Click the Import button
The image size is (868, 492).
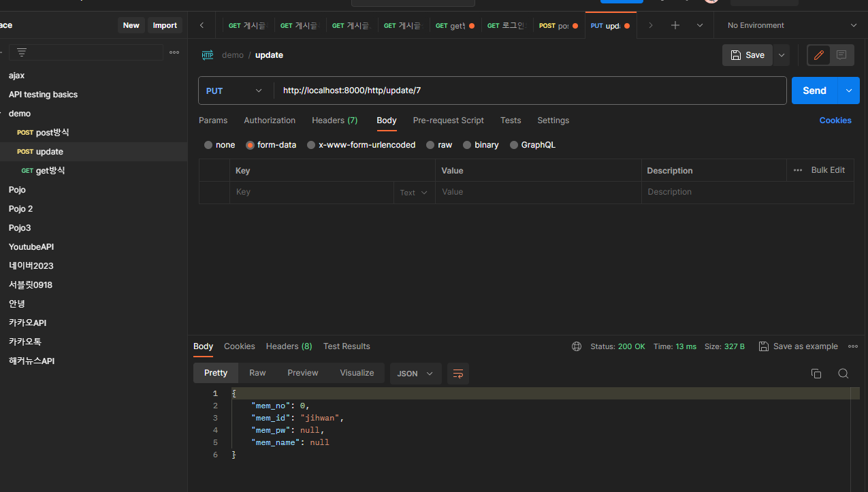point(165,25)
